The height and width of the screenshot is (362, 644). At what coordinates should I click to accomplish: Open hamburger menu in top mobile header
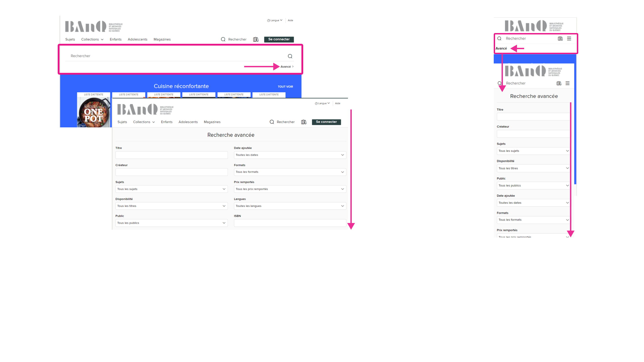tap(569, 38)
